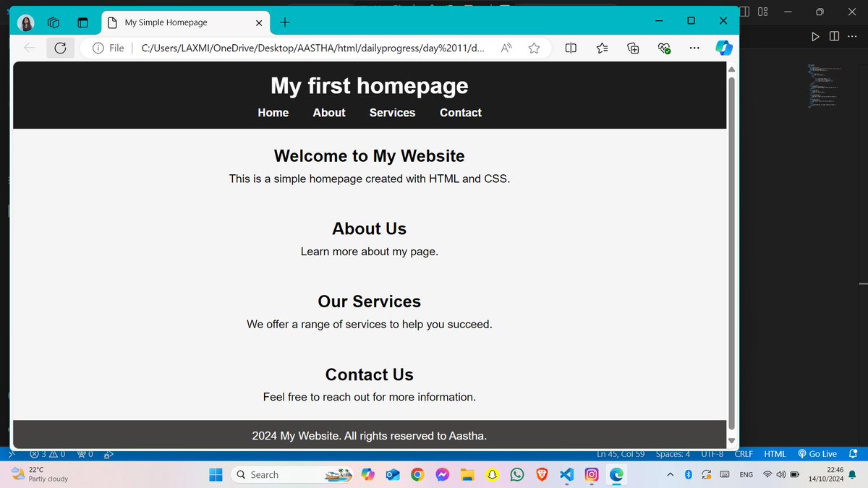Screen dimensions: 868x488
Task: Go to Home nav link
Action: point(273,113)
